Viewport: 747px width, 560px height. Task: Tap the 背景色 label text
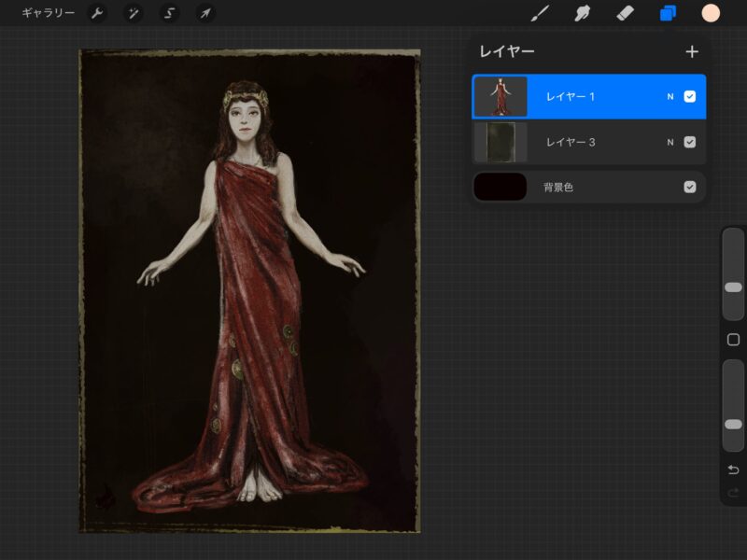click(557, 188)
